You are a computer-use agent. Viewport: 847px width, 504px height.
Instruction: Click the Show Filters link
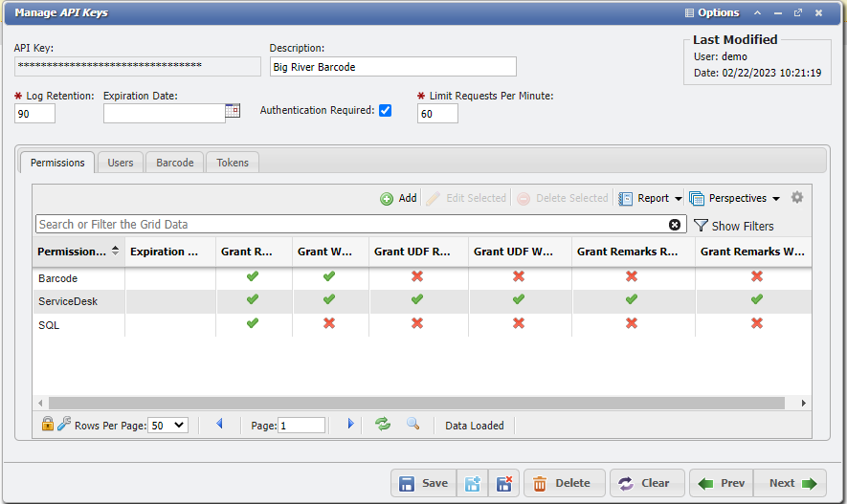(x=733, y=226)
